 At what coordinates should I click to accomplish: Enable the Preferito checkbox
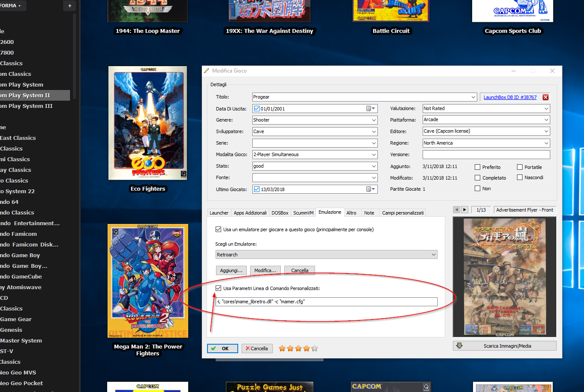click(477, 167)
